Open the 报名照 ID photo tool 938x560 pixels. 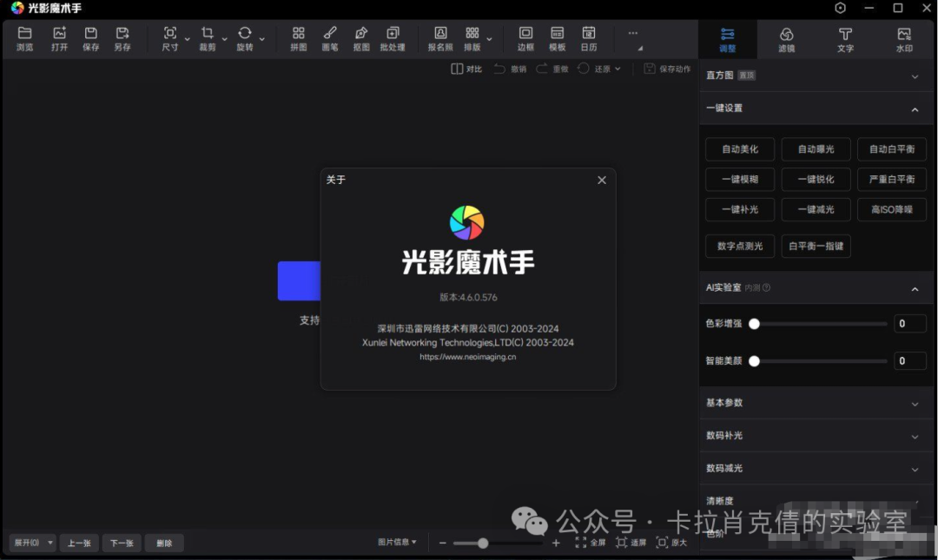point(440,38)
